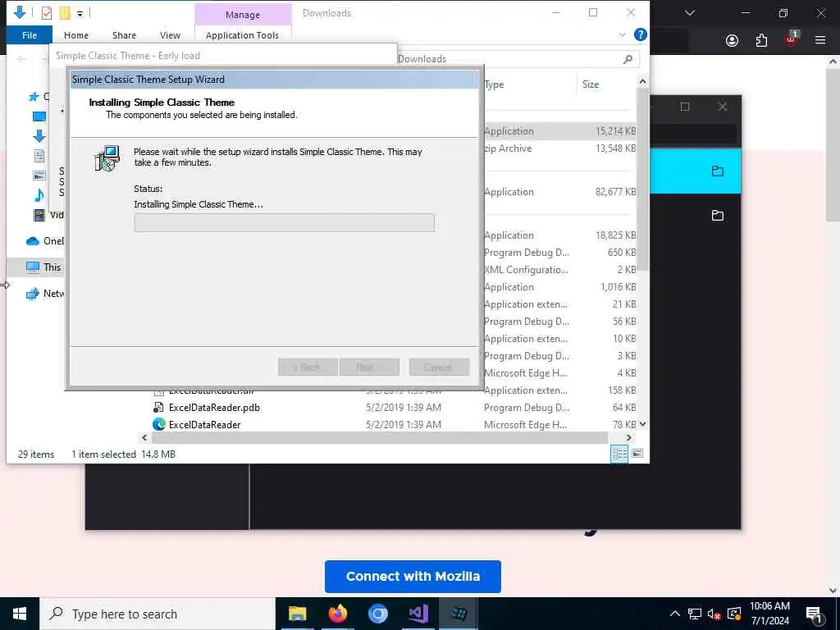Click the disabled Cancel button in wizard

pos(439,367)
